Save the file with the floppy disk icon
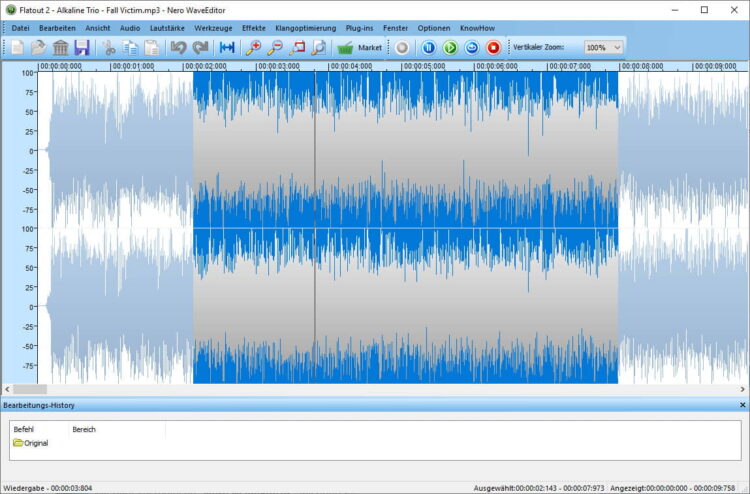The width and height of the screenshot is (750, 494). [82, 47]
